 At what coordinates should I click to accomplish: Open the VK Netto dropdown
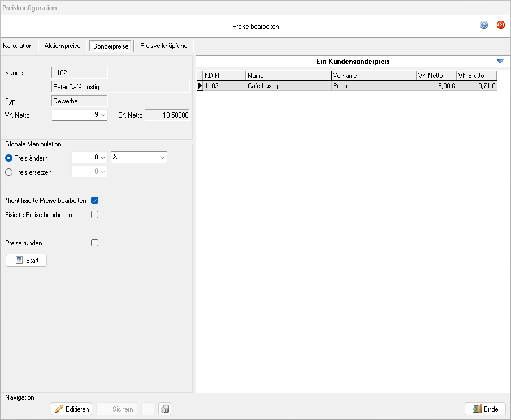(x=103, y=115)
